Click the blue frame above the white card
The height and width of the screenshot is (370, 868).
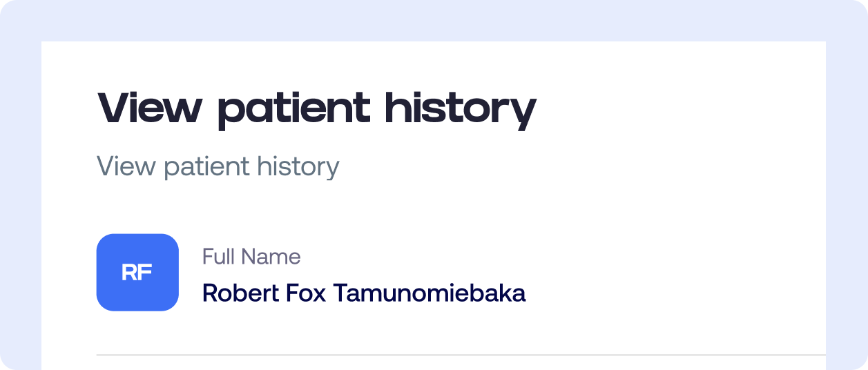(x=434, y=20)
